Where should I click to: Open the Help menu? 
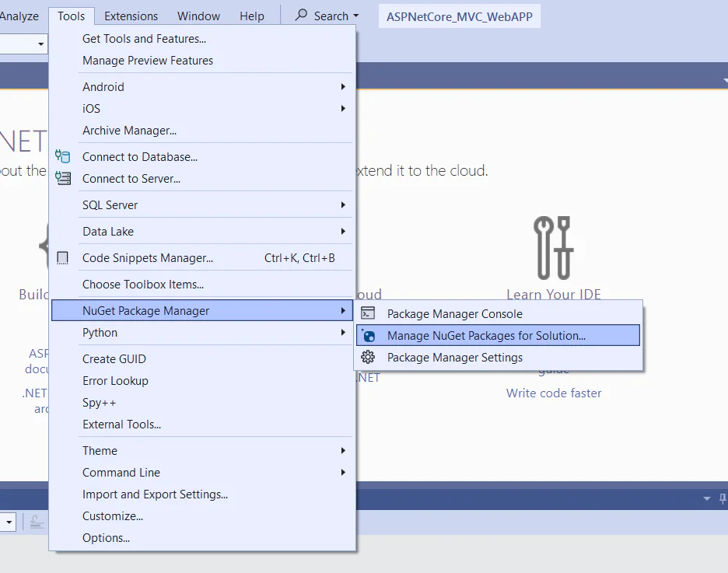(252, 16)
